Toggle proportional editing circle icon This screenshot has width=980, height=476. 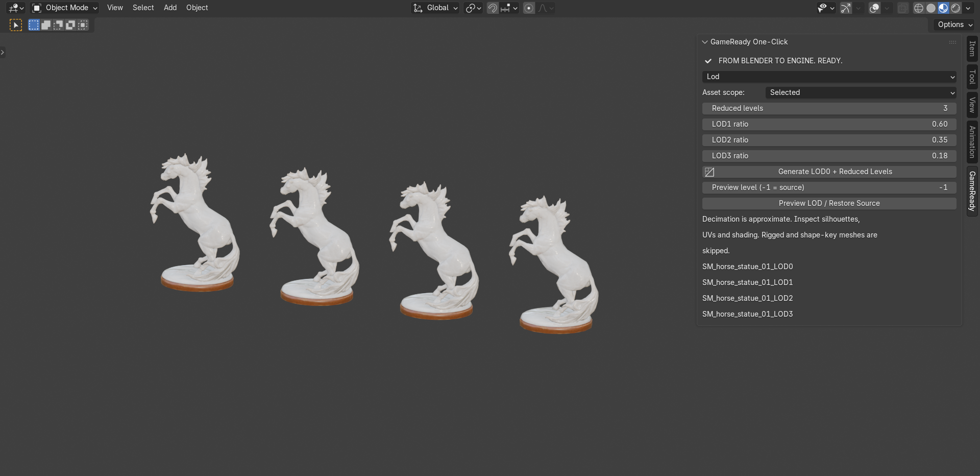coord(529,8)
